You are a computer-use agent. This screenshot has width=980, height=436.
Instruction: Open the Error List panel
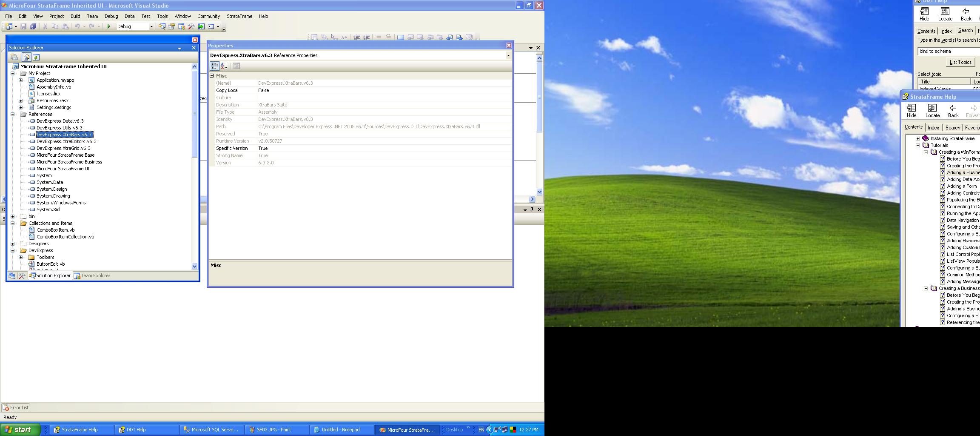pos(16,407)
